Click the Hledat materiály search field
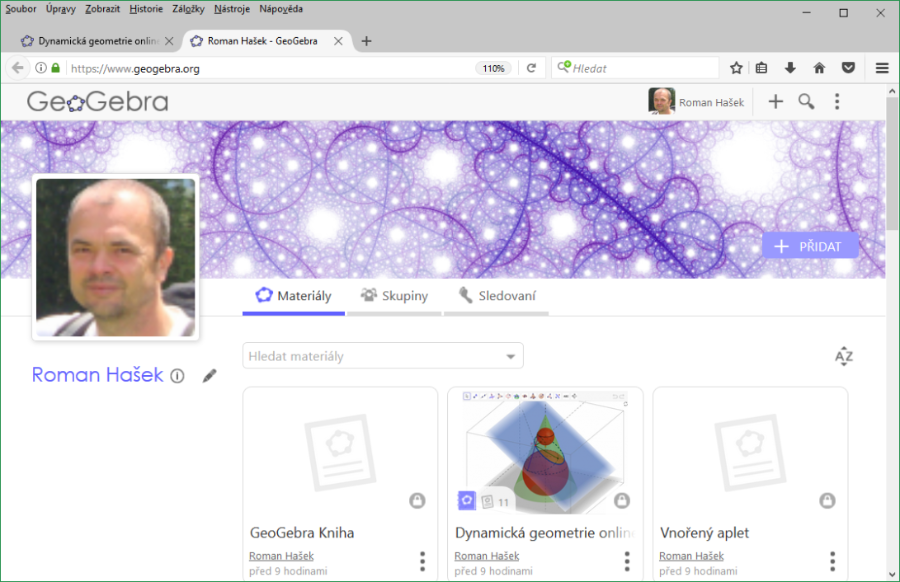 click(383, 356)
